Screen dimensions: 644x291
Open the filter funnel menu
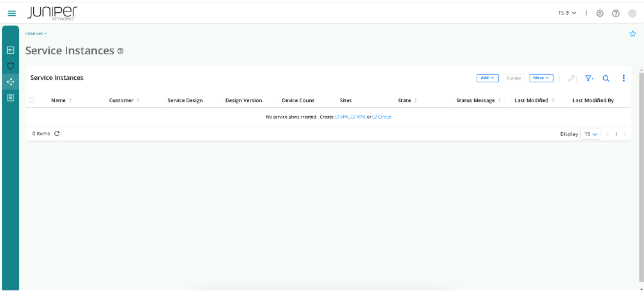tap(589, 78)
